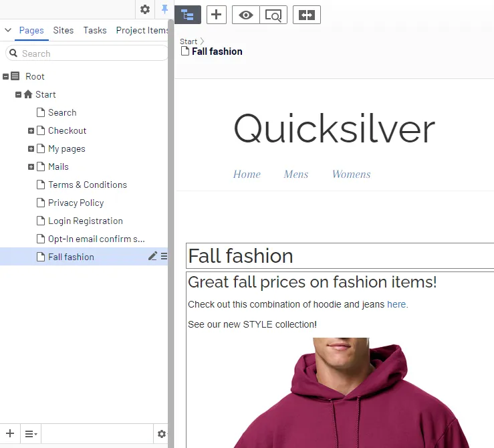Click the search magnifier icon in the field
The height and width of the screenshot is (448, 494).
tap(13, 53)
